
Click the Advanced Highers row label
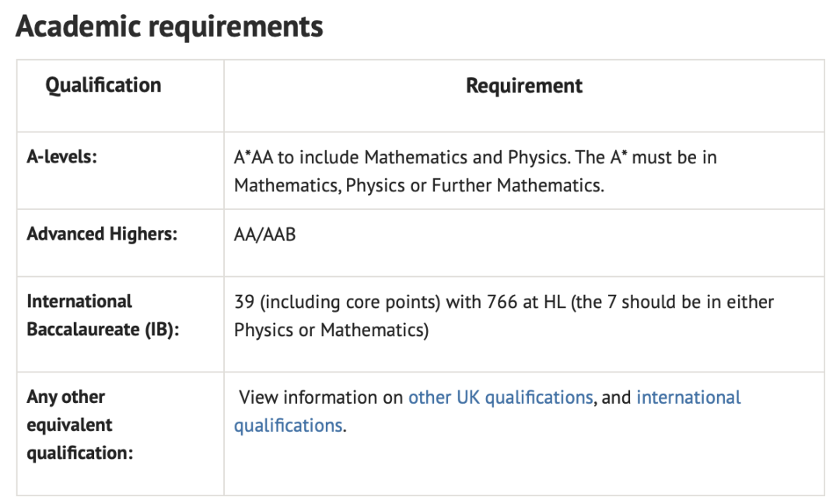(102, 234)
